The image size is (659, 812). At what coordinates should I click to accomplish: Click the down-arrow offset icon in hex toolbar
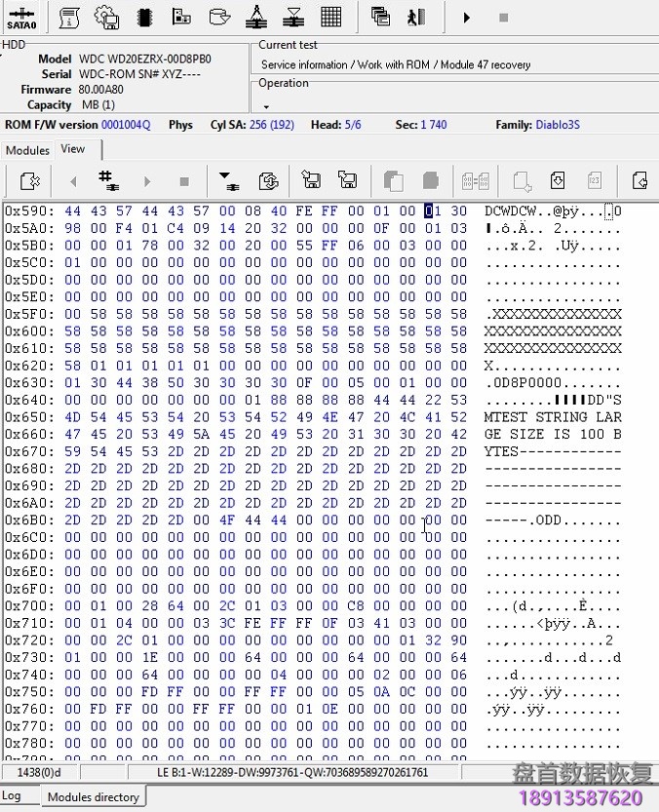point(228,180)
